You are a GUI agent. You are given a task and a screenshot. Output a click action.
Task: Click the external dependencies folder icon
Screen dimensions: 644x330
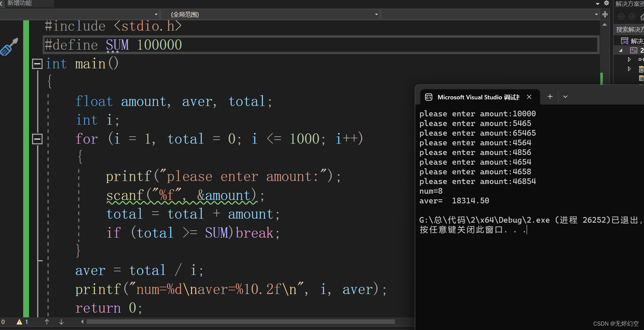pos(641,69)
